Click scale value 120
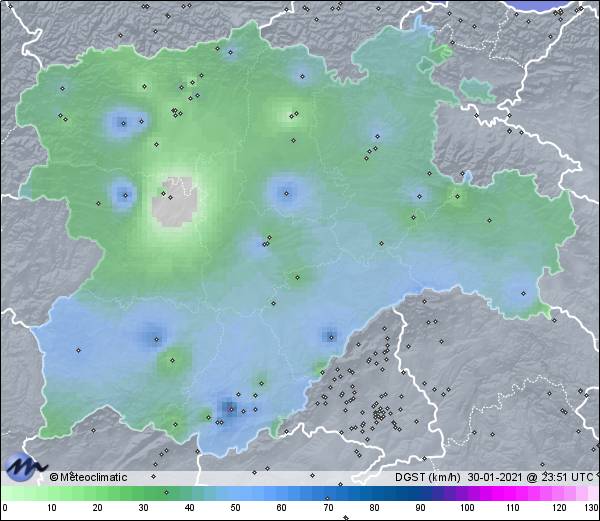 [x=559, y=508]
